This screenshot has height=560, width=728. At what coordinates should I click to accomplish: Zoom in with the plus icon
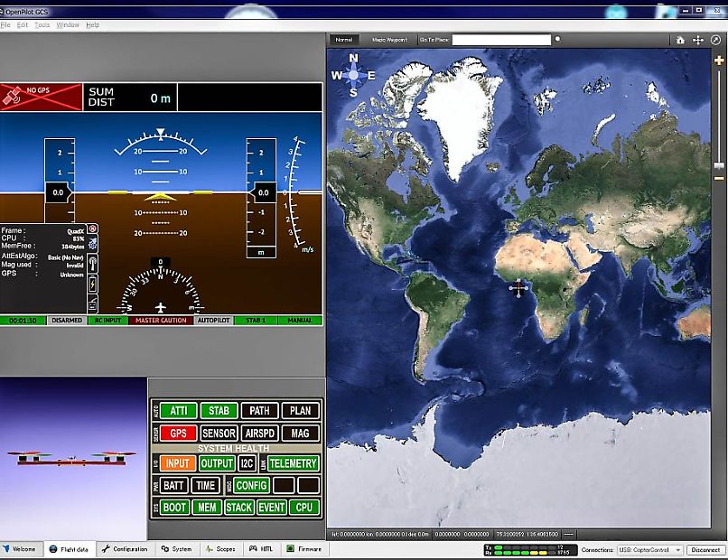719,61
